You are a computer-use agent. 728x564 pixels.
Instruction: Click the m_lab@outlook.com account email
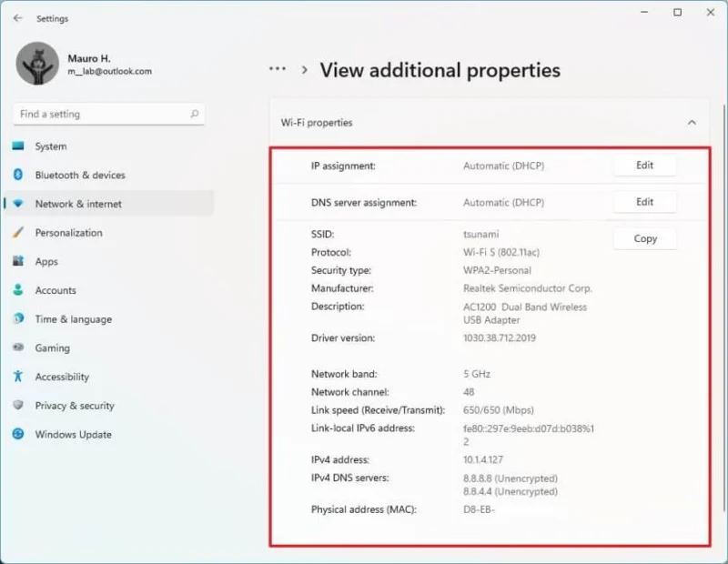point(109,71)
